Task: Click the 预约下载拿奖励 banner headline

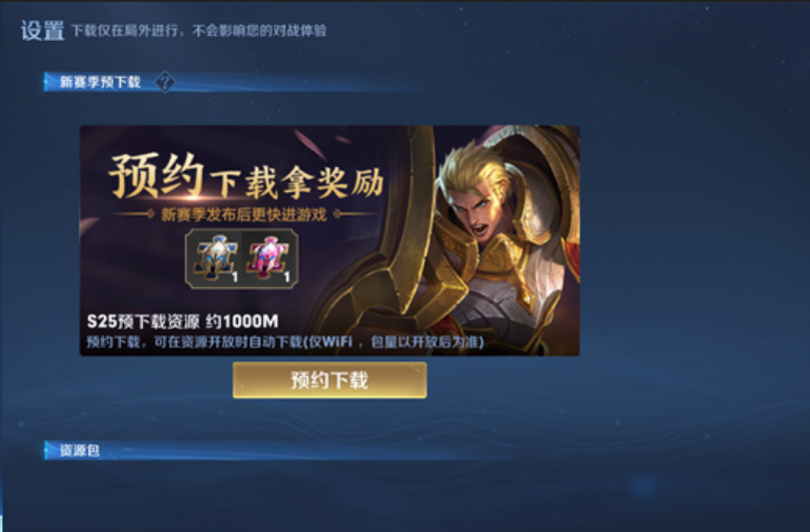Action: (247, 177)
